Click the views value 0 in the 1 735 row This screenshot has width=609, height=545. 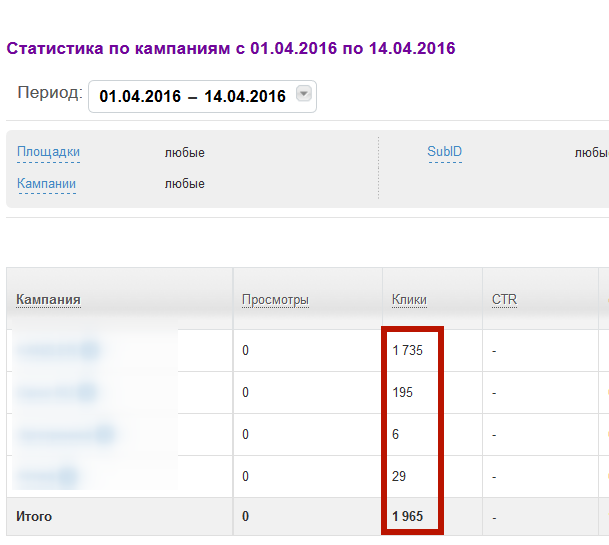click(245, 350)
